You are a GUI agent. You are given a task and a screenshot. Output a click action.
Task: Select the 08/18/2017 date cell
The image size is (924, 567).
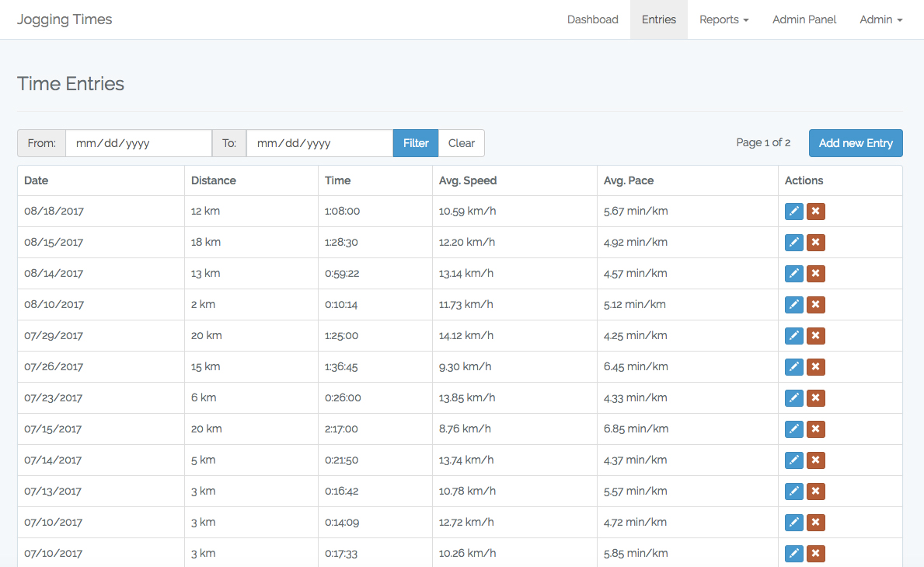101,212
